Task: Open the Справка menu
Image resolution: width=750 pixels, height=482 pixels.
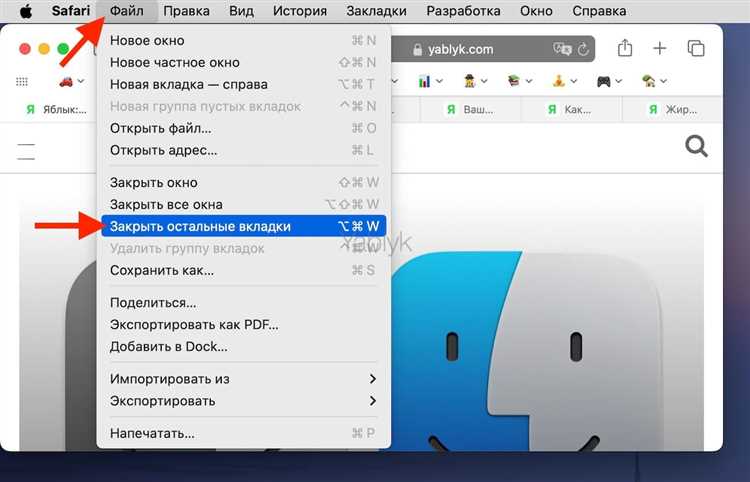Action: click(599, 11)
